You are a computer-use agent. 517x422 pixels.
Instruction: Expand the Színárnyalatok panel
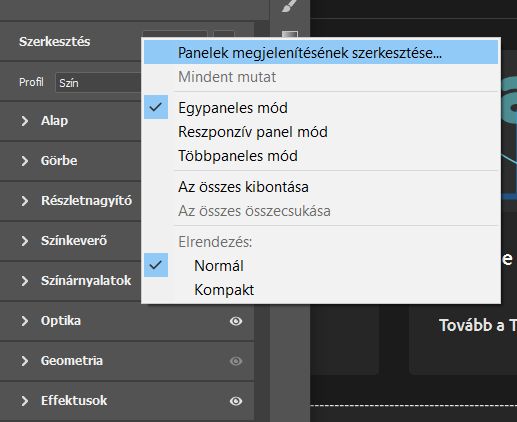click(24, 281)
